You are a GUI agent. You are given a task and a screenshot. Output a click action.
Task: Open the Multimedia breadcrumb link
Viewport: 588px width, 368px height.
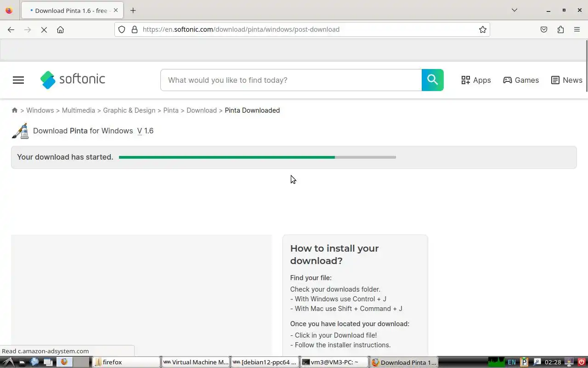point(79,110)
